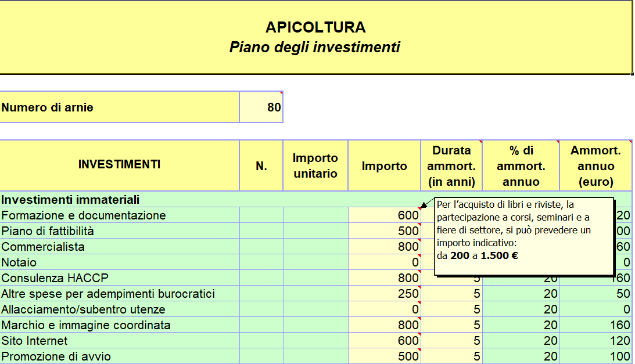Click the 'Piano degli investimenti' subtitle

[315, 47]
